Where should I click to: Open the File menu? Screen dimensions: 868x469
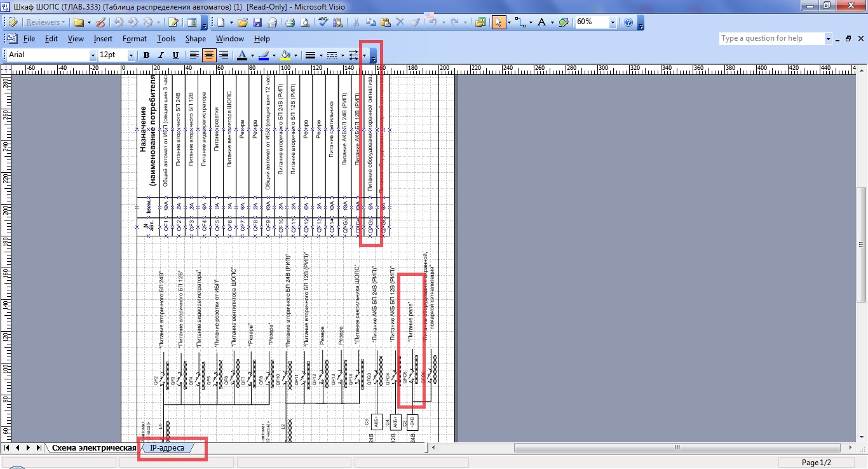pos(29,39)
